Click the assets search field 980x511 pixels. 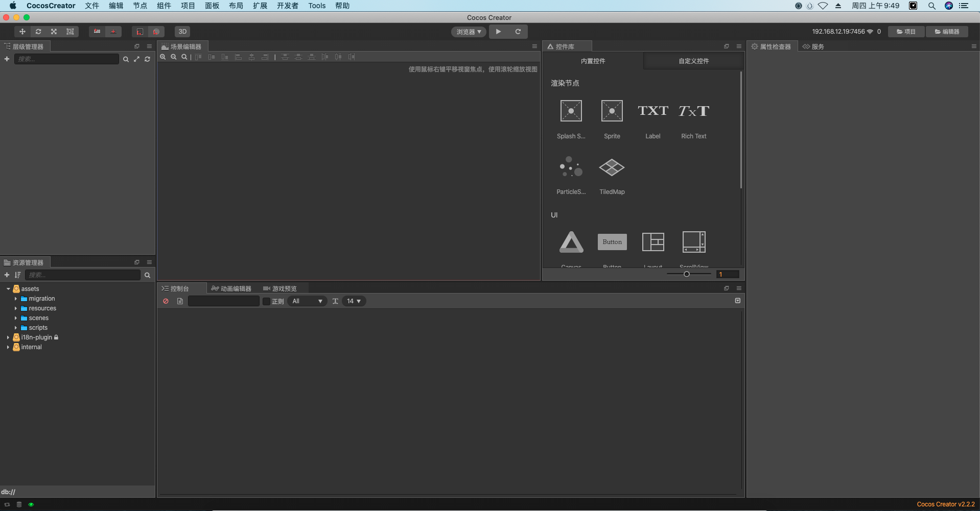(x=83, y=275)
